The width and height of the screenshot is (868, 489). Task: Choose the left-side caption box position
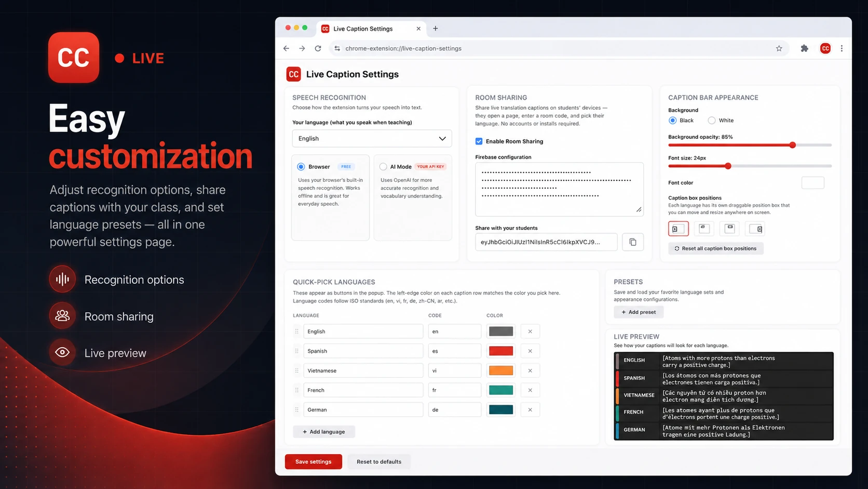[678, 229]
